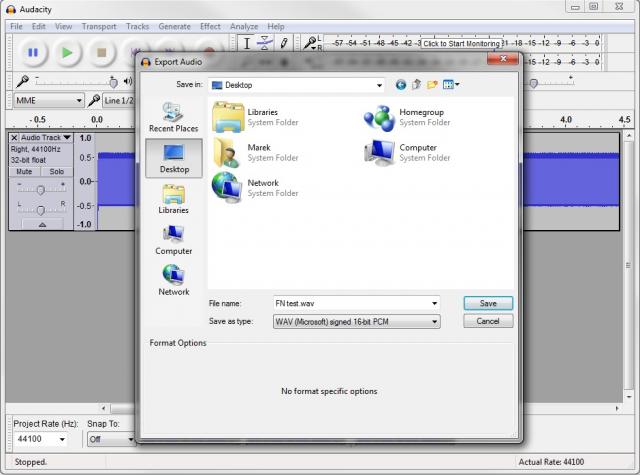Click the Save button
Image resolution: width=640 pixels, height=475 pixels.
pyautogui.click(x=488, y=303)
